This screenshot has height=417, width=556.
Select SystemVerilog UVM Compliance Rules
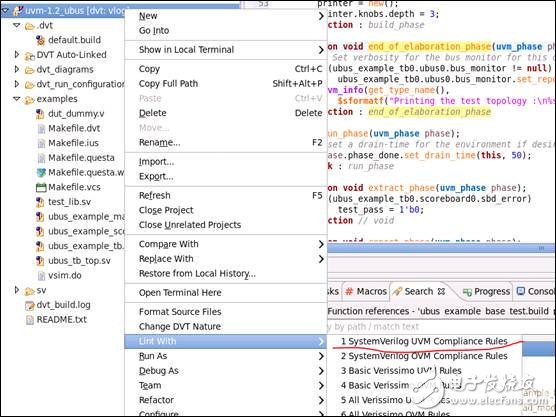(x=424, y=341)
